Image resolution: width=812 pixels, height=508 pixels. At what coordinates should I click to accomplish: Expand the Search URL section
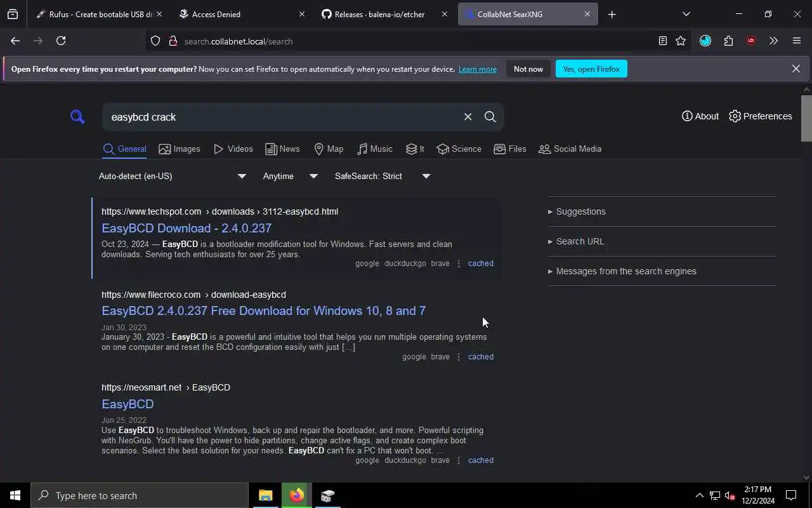[576, 241]
